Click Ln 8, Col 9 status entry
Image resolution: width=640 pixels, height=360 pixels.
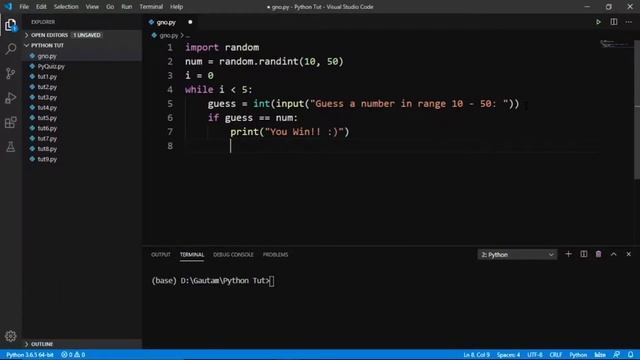coord(476,355)
